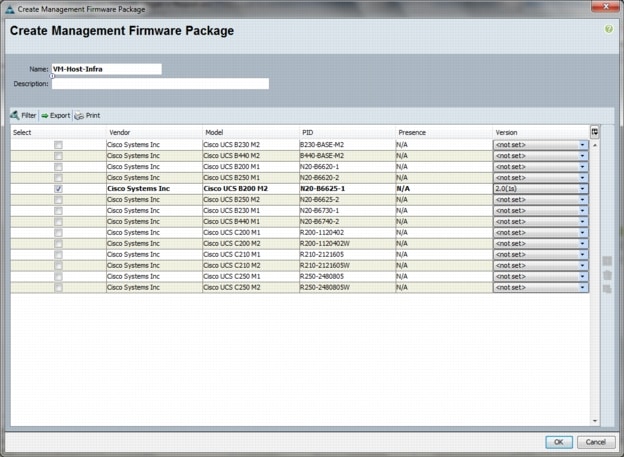Open Version dropdown for B440-BASE-M2
Image resolution: width=624 pixels, height=457 pixels.
coord(540,156)
